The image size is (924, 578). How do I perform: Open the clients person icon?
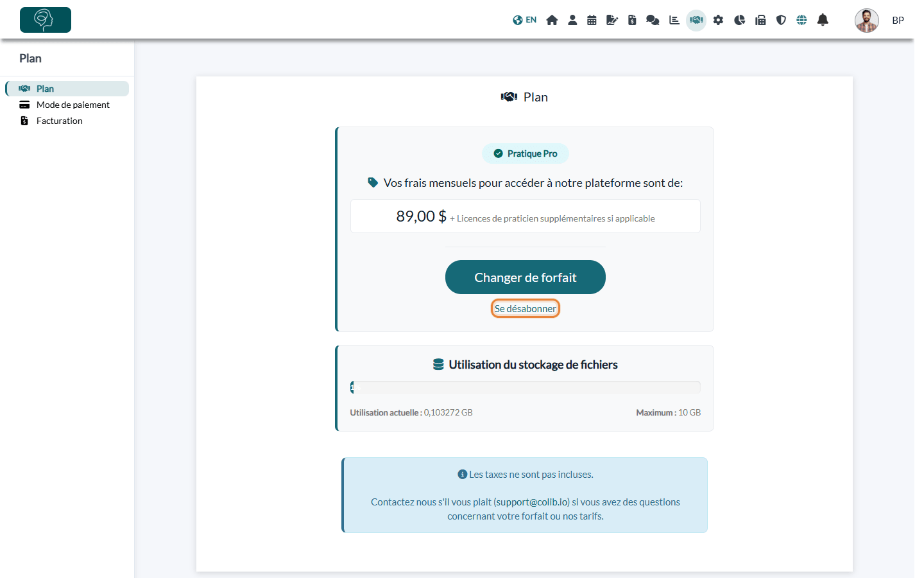(x=572, y=20)
